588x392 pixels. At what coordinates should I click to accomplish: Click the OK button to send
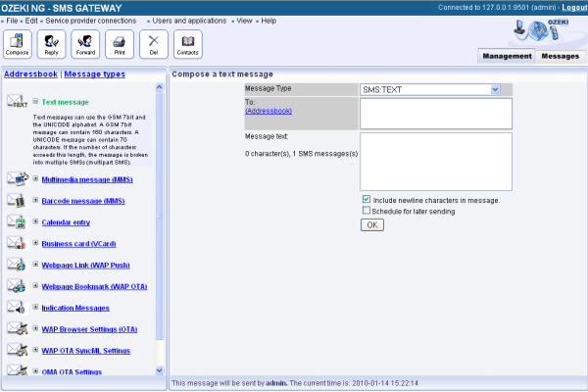pyautogui.click(x=372, y=225)
